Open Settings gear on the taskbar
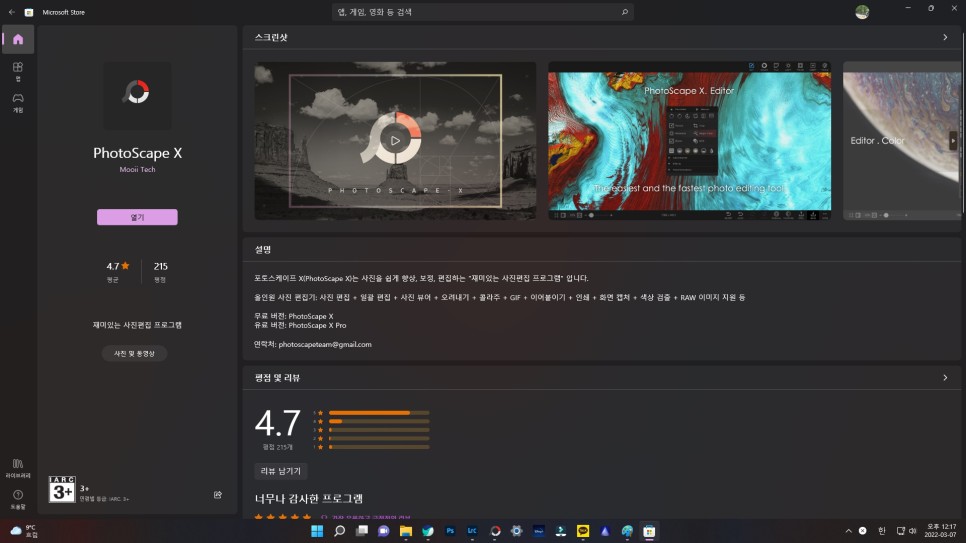 pos(516,531)
